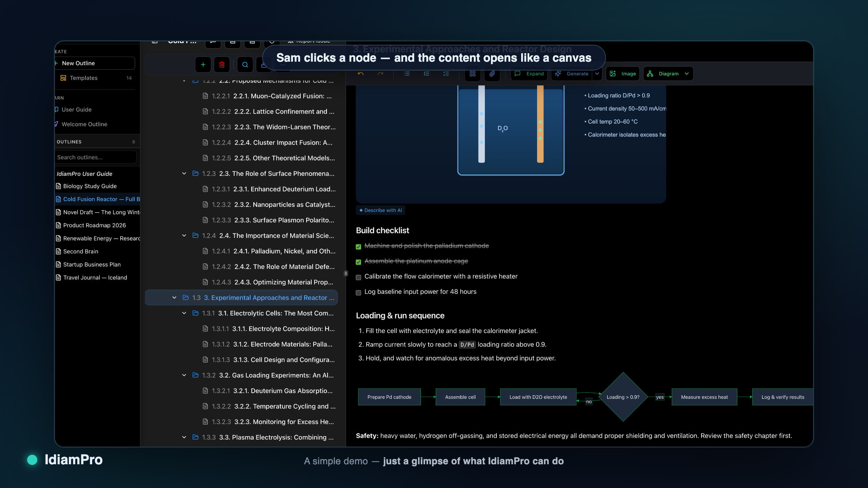This screenshot has height=488, width=868.
Task: Click the Describe with AI link
Action: [380, 210]
